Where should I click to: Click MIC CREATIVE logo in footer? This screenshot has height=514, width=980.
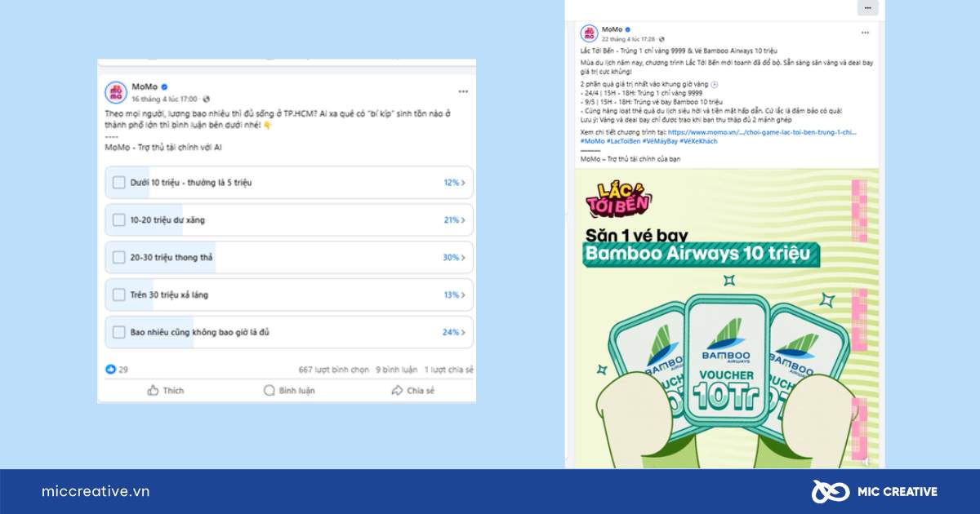click(x=874, y=491)
